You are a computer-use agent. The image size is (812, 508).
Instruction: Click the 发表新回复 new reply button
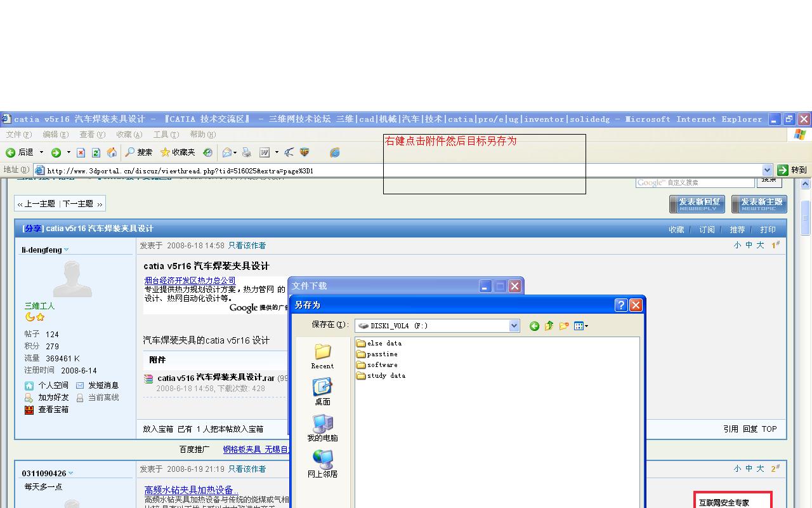click(697, 204)
